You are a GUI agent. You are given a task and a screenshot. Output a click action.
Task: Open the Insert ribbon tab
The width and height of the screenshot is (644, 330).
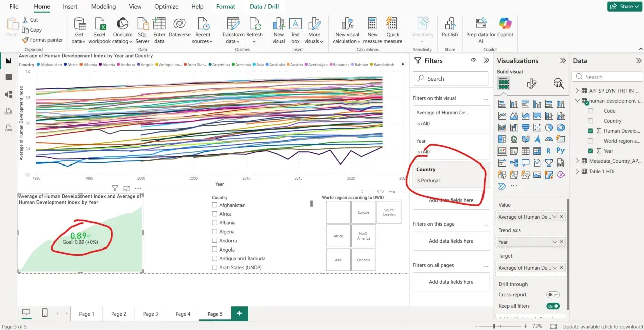pyautogui.click(x=70, y=7)
